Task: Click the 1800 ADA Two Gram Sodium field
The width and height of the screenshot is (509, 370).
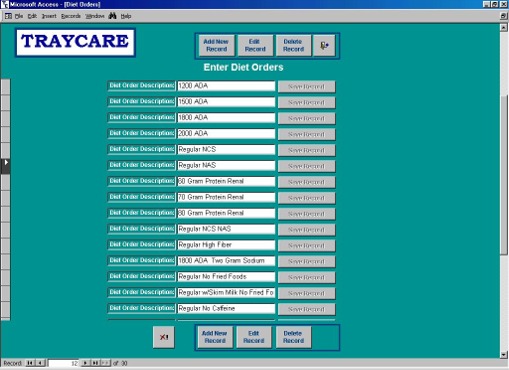Action: tap(226, 261)
